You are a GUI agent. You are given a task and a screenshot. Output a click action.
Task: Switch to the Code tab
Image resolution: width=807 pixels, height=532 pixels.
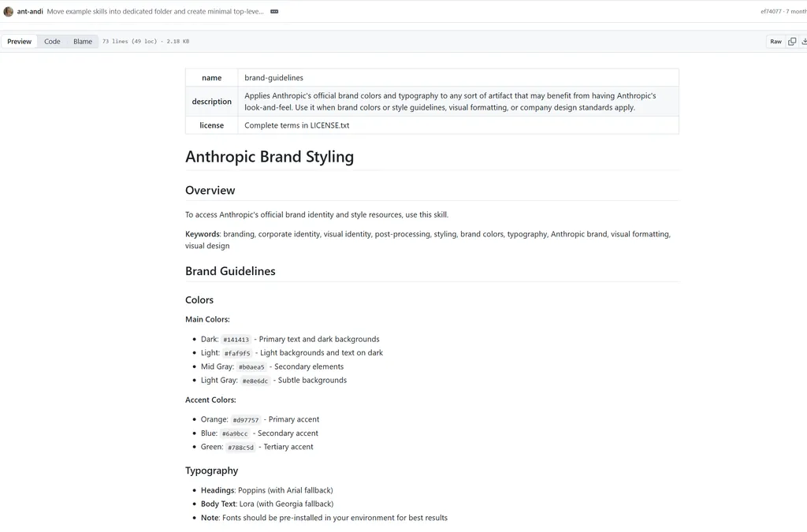pos(52,41)
